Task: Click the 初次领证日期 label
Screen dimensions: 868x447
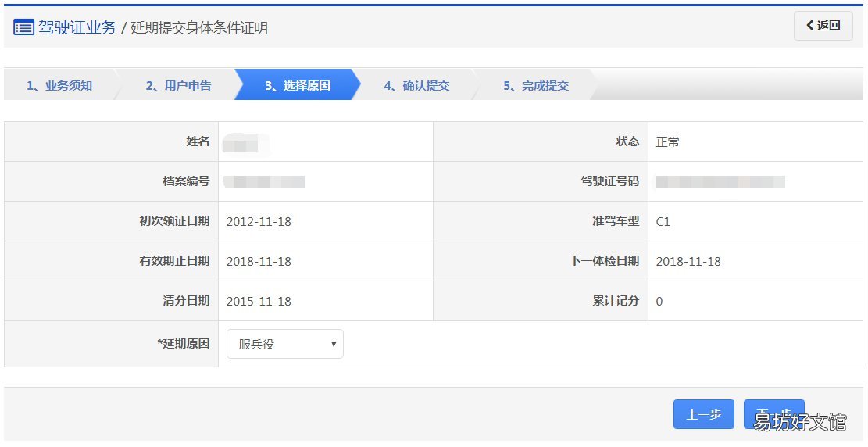Action: pyautogui.click(x=174, y=221)
